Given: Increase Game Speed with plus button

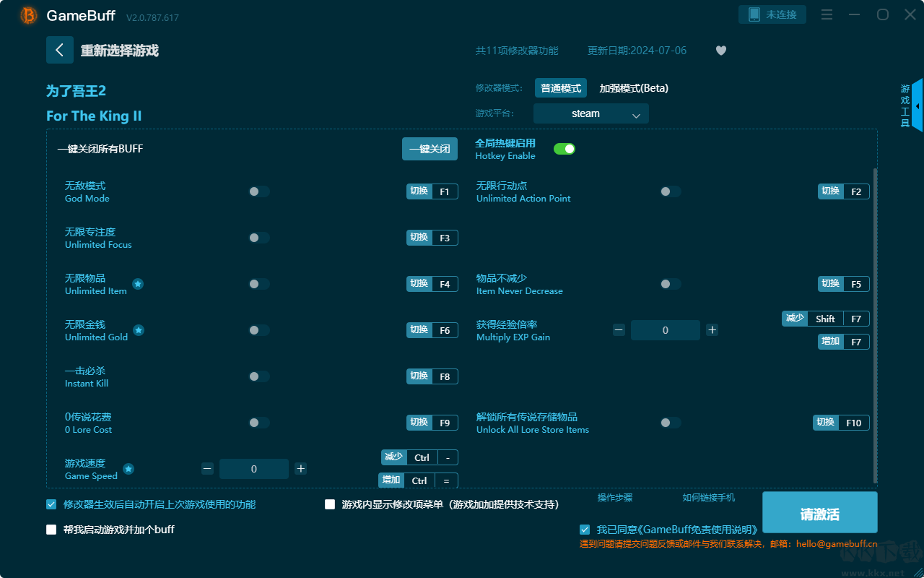Looking at the screenshot, I should tap(301, 469).
